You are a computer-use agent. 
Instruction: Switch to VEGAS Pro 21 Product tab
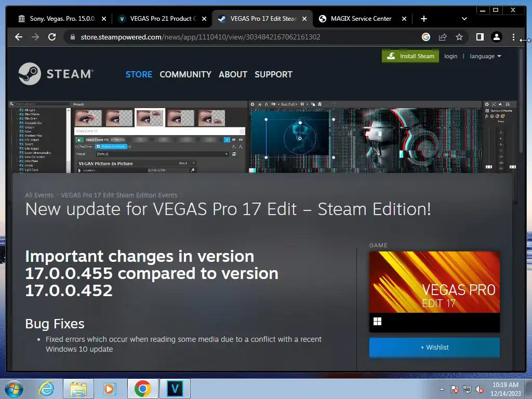[x=162, y=19]
